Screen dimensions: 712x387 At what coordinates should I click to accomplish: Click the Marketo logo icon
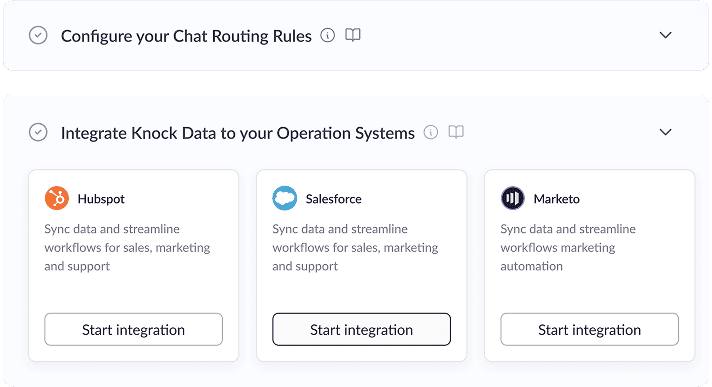point(513,198)
